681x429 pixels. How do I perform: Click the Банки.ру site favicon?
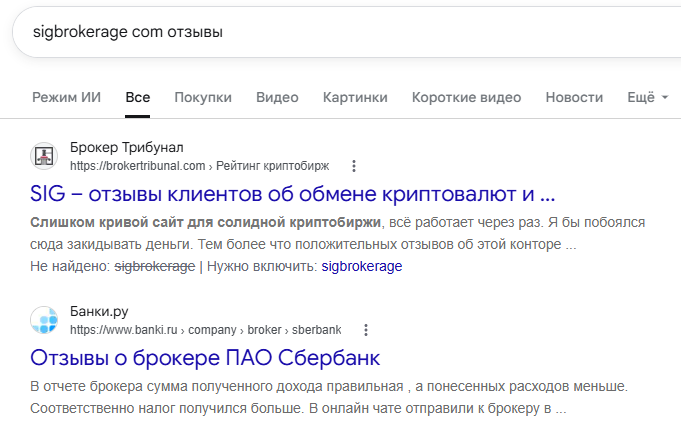(44, 320)
